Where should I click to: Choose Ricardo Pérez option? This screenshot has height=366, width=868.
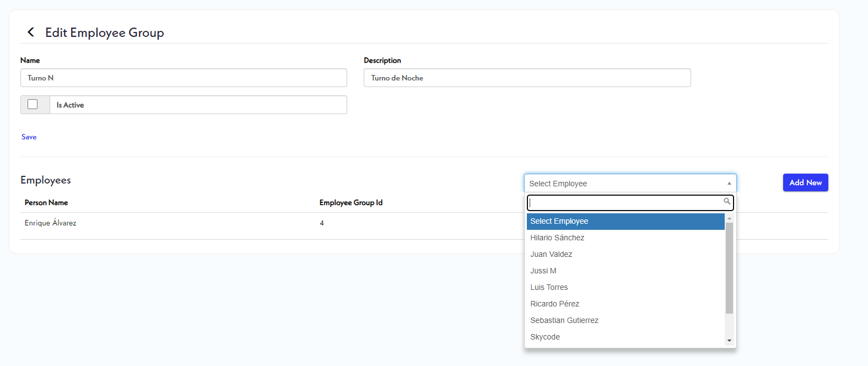click(x=554, y=304)
